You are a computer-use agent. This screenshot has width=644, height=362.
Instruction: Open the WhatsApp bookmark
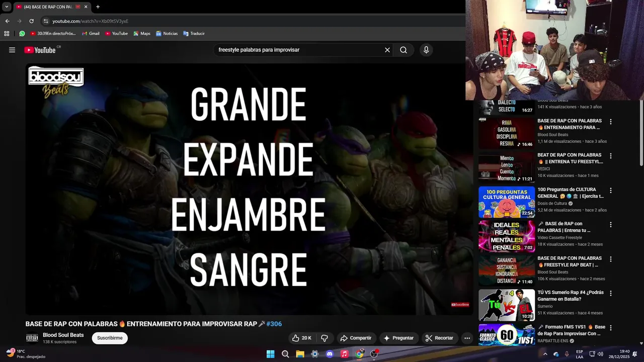click(22, 34)
